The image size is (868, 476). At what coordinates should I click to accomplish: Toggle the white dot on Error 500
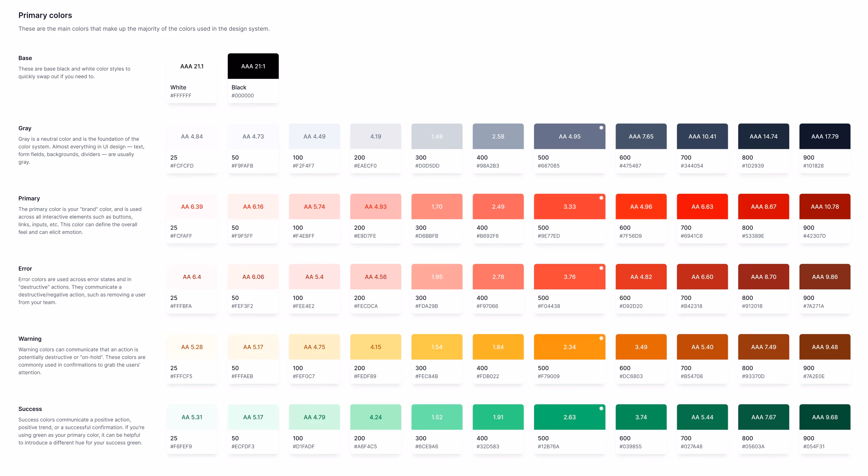click(x=602, y=268)
